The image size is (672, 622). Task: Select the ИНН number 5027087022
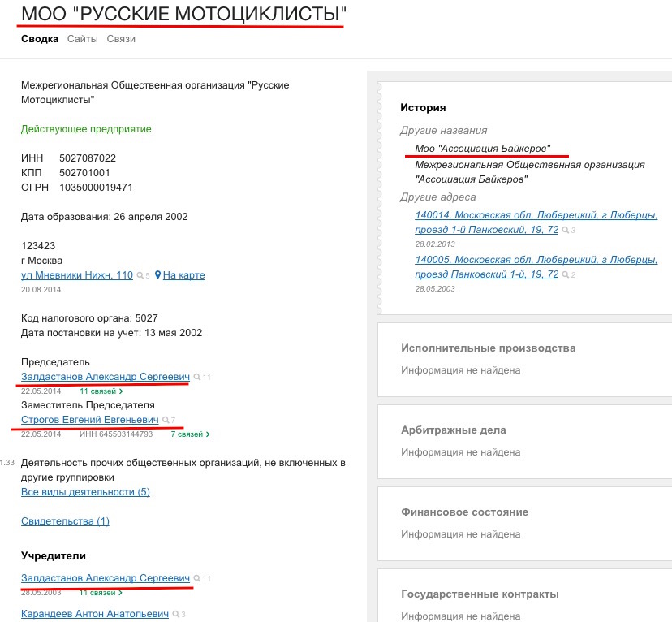click(88, 158)
